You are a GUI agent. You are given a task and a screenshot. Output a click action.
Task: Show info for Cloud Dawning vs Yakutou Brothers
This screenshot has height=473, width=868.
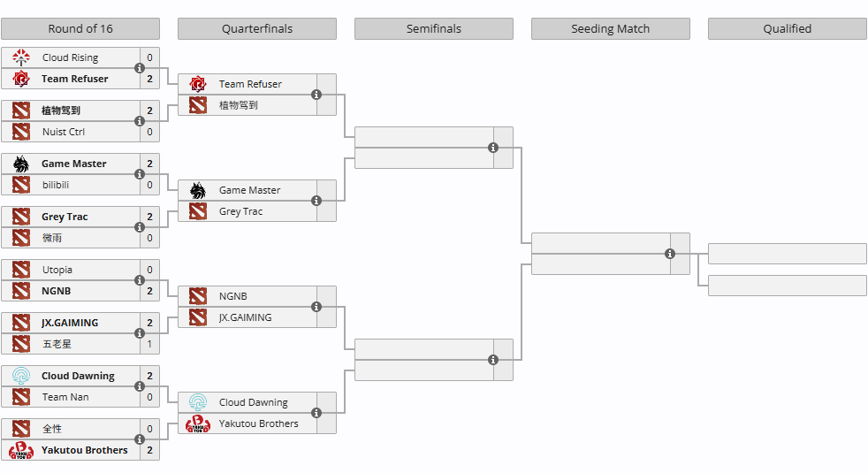(x=316, y=413)
